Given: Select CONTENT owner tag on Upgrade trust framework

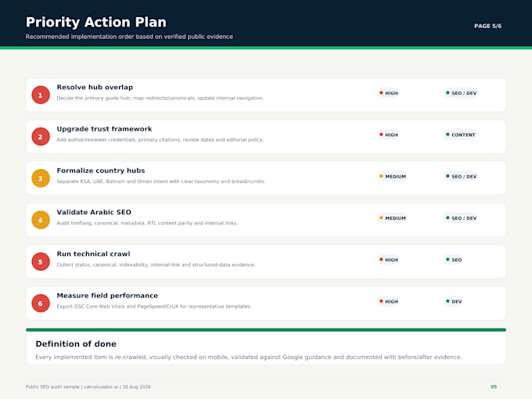Looking at the screenshot, I should pyautogui.click(x=460, y=135).
